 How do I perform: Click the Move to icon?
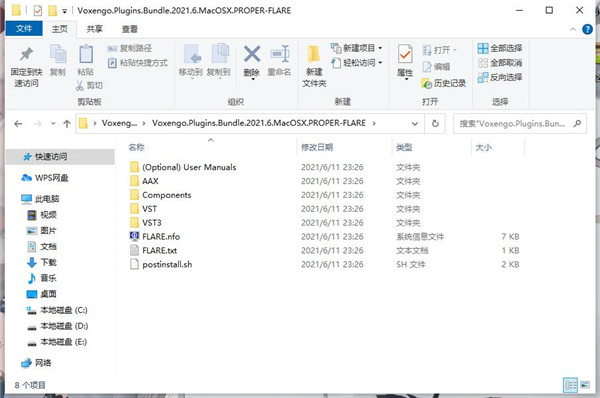[192, 54]
